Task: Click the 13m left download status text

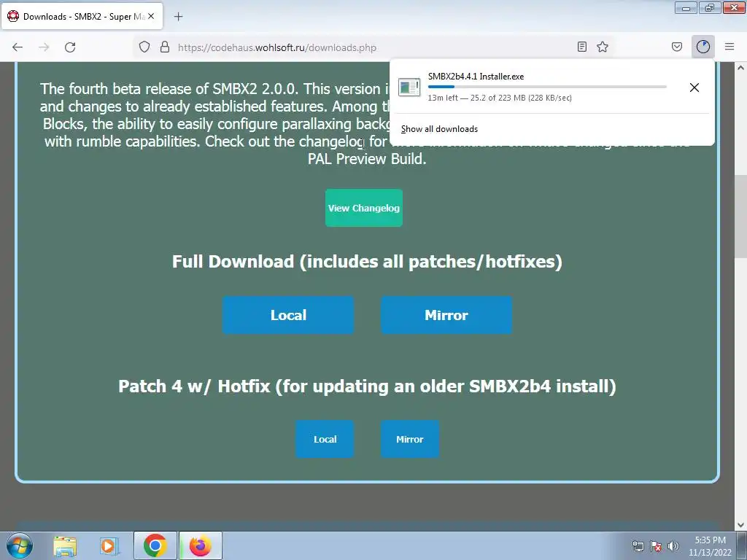Action: click(x=500, y=98)
